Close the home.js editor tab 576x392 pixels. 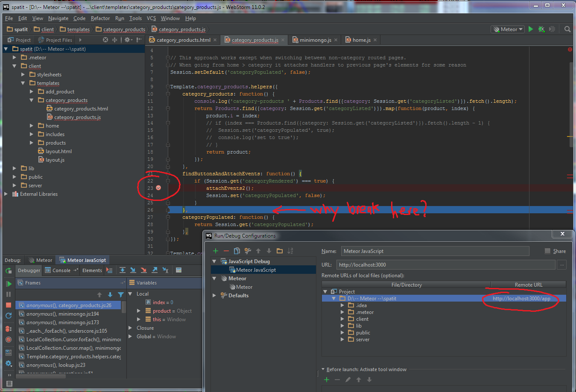(375, 40)
